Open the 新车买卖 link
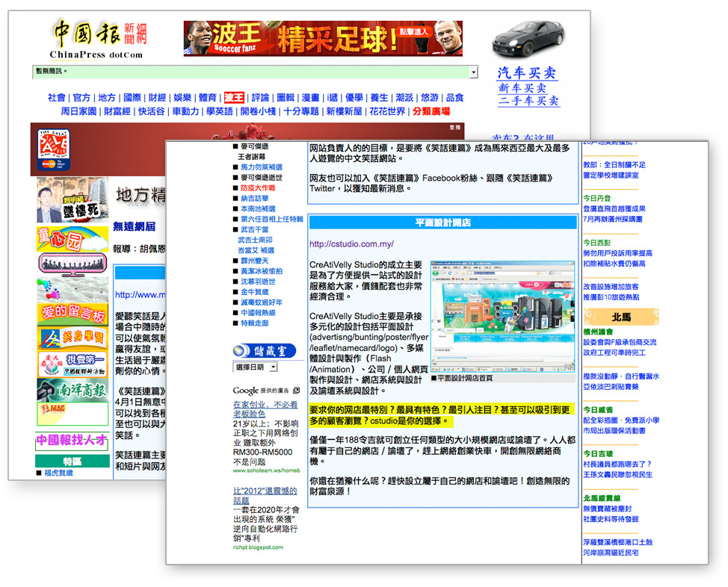 (x=522, y=88)
